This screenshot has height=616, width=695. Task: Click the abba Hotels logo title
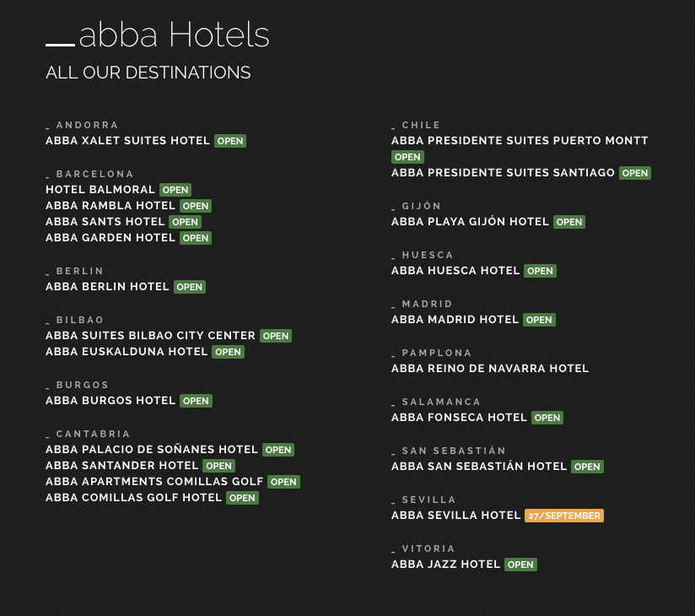(x=158, y=35)
